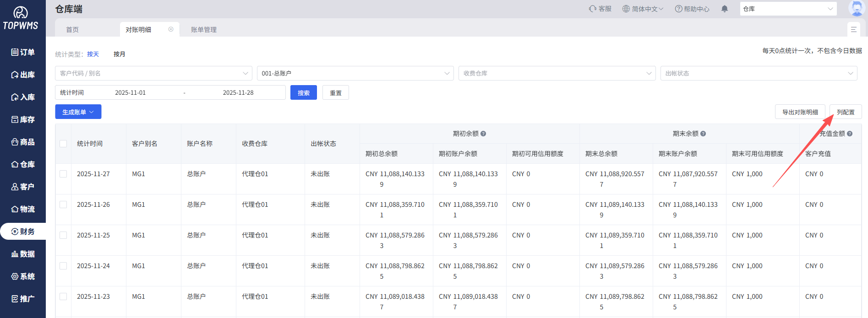Open the user avatar in top right
This screenshot has height=318, width=868.
coord(856,8)
